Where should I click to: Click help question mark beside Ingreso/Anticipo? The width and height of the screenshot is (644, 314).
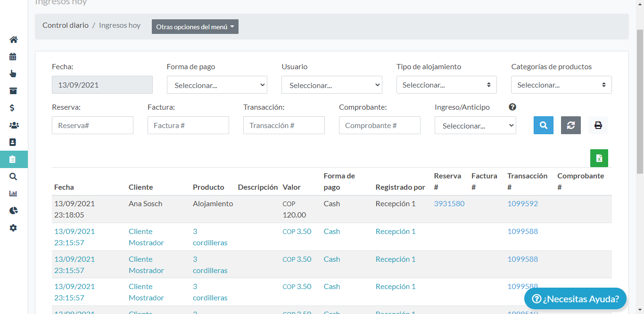(512, 107)
